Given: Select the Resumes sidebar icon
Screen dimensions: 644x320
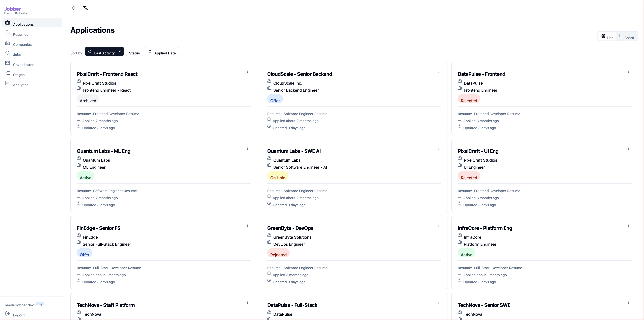Looking at the screenshot, I should pyautogui.click(x=8, y=33).
